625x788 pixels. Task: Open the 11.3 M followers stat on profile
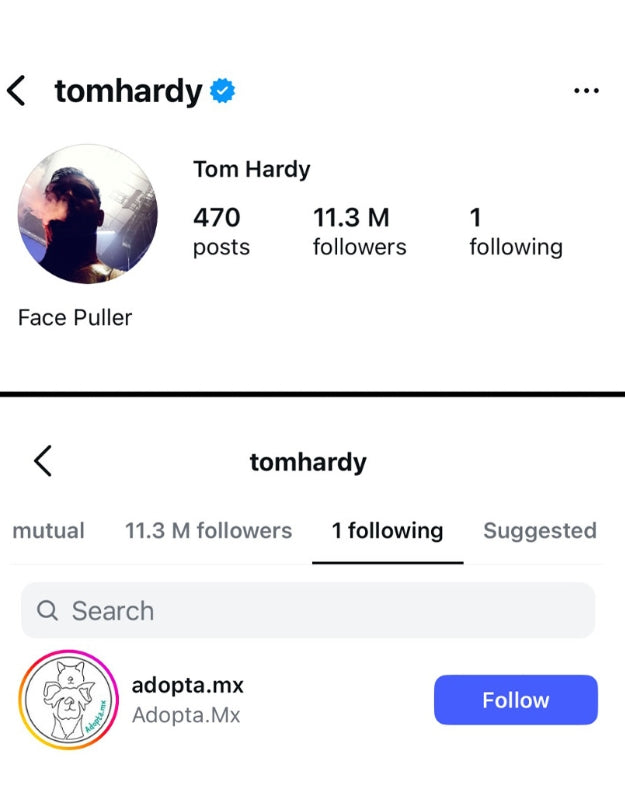click(x=359, y=231)
